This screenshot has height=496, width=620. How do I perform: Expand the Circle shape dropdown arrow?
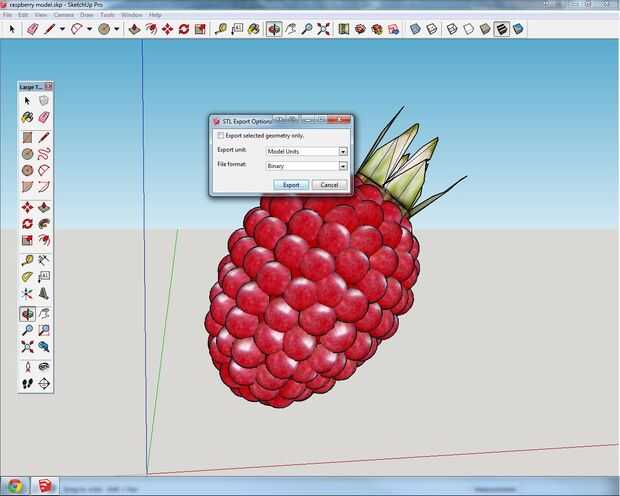(117, 29)
